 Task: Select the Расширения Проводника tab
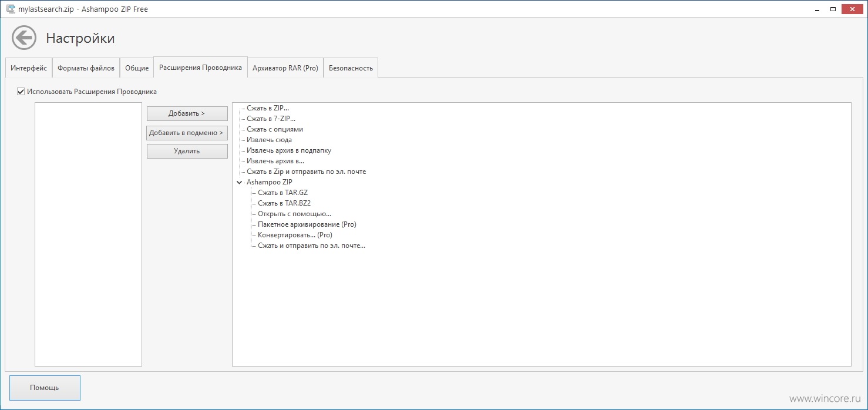(200, 68)
